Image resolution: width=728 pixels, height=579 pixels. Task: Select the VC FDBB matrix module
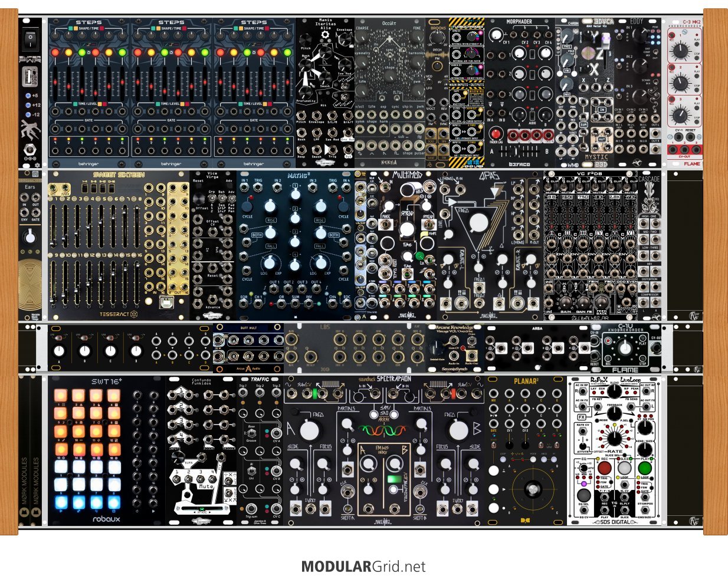(x=591, y=245)
